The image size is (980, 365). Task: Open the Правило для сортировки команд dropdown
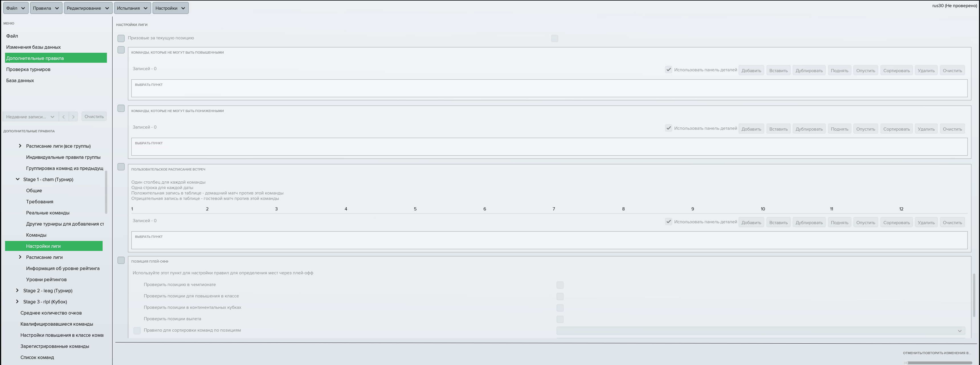point(760,331)
